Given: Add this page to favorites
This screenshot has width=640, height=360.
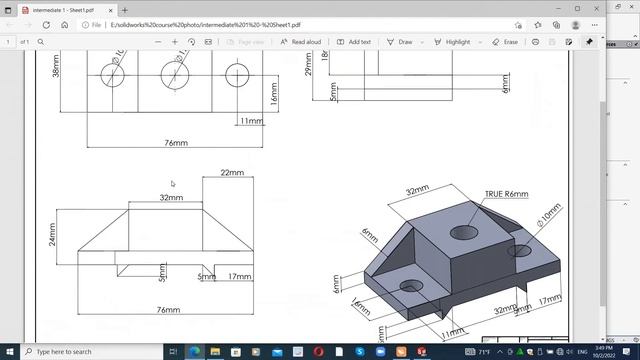Looking at the screenshot, I should (x=518, y=25).
